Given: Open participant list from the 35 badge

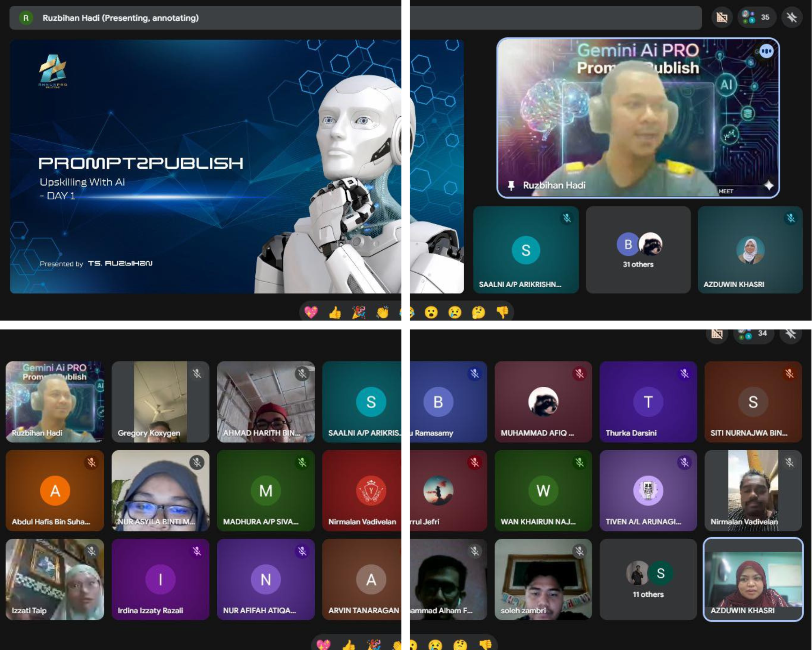Looking at the screenshot, I should (757, 17).
